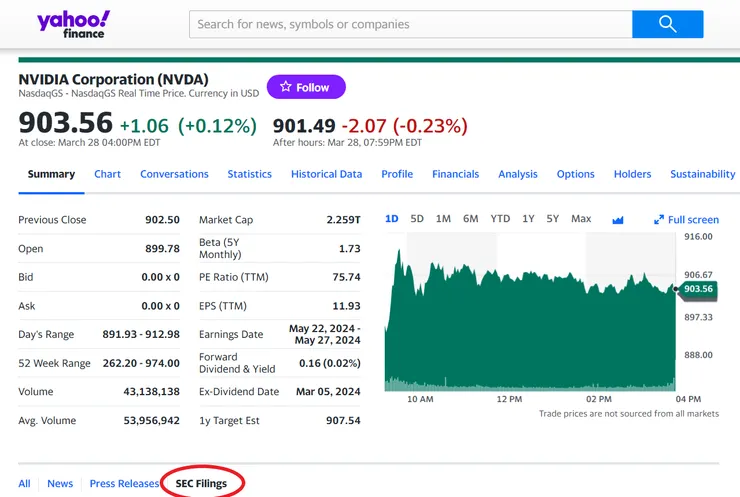740x497 pixels.
Task: Click the Market Cap value 2.259T
Action: (344, 220)
